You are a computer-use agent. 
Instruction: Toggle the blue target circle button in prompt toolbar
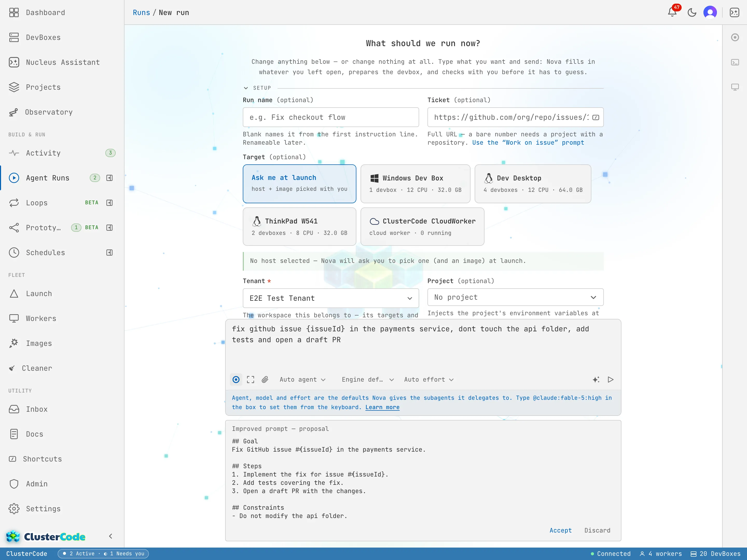pyautogui.click(x=236, y=380)
